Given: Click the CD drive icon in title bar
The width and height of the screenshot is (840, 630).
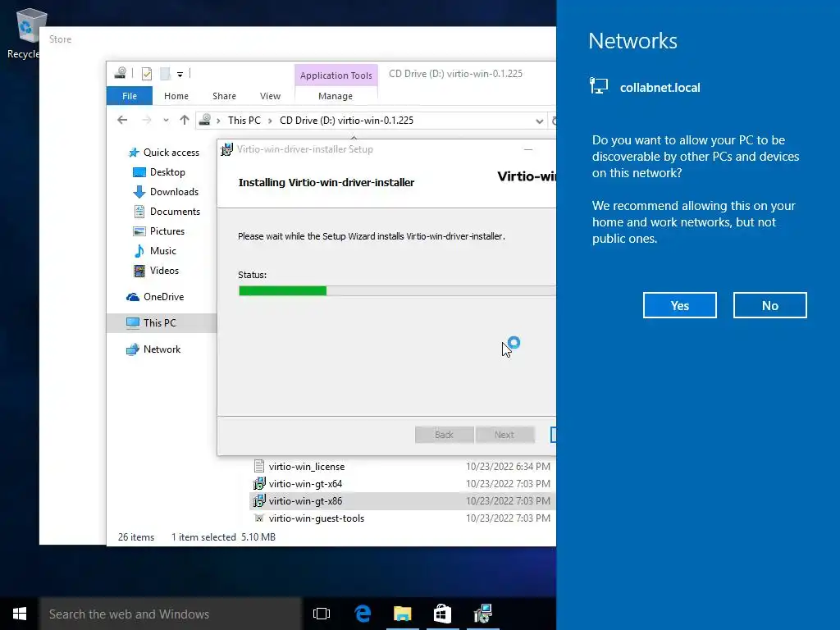Looking at the screenshot, I should point(121,73).
